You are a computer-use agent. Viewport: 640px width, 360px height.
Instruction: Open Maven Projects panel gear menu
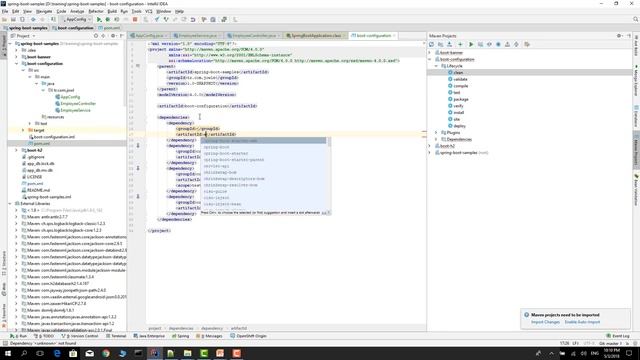tap(619, 36)
